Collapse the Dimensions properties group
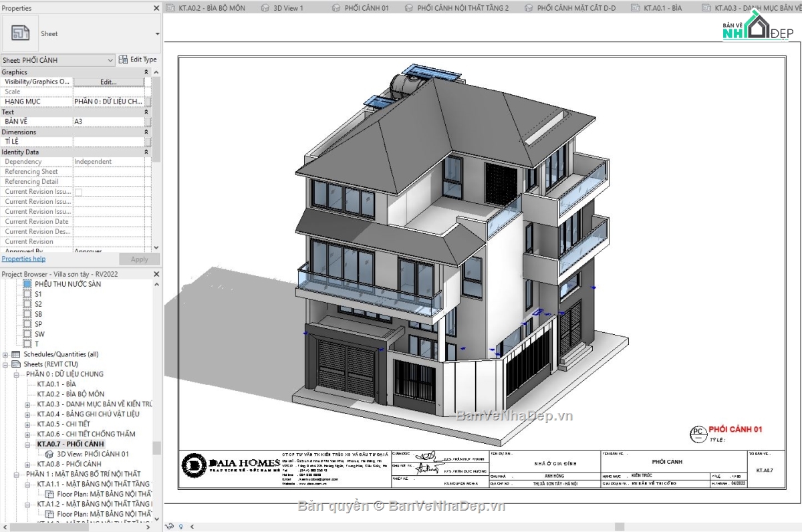Viewport: 802px width, 532px height. point(146,132)
